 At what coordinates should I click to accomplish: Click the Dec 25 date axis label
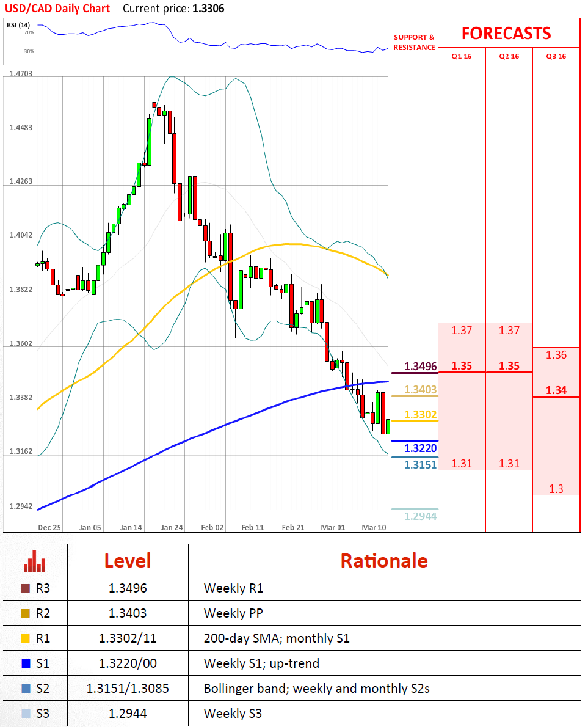49,528
